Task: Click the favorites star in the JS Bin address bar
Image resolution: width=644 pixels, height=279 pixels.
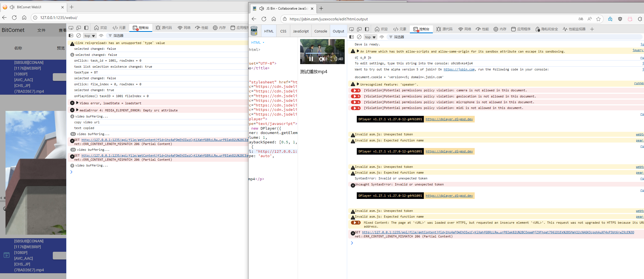Action: click(x=598, y=19)
